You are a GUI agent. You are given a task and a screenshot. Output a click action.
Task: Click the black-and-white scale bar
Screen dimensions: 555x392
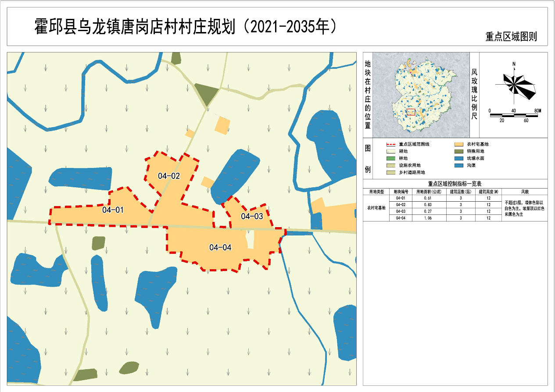click(514, 115)
